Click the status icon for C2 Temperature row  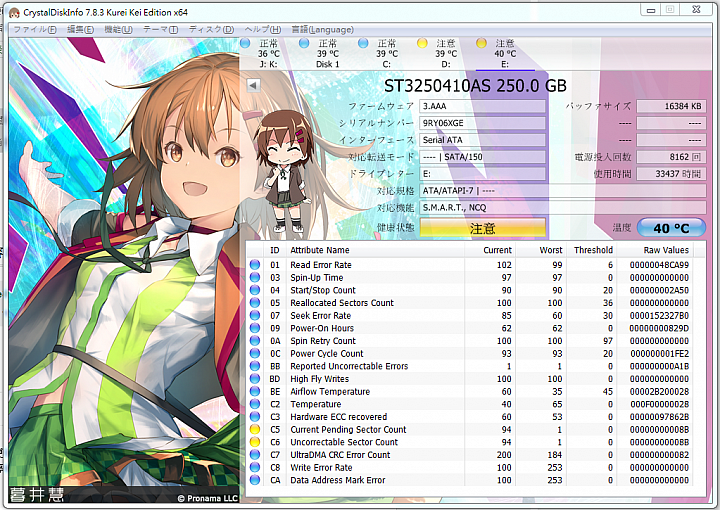tap(254, 404)
